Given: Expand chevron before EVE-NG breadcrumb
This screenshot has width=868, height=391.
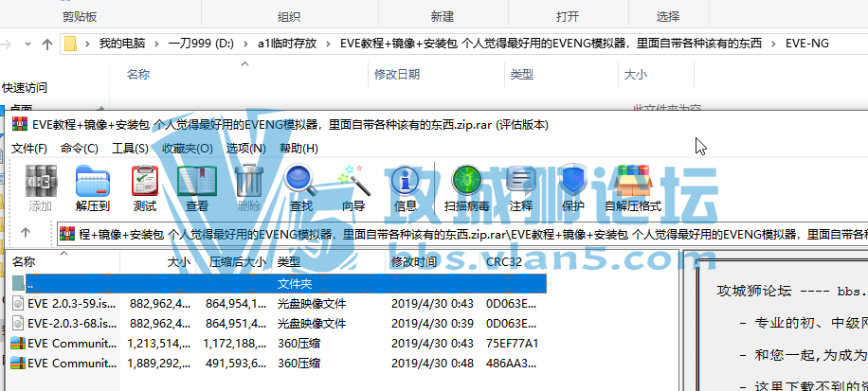Looking at the screenshot, I should click(774, 44).
